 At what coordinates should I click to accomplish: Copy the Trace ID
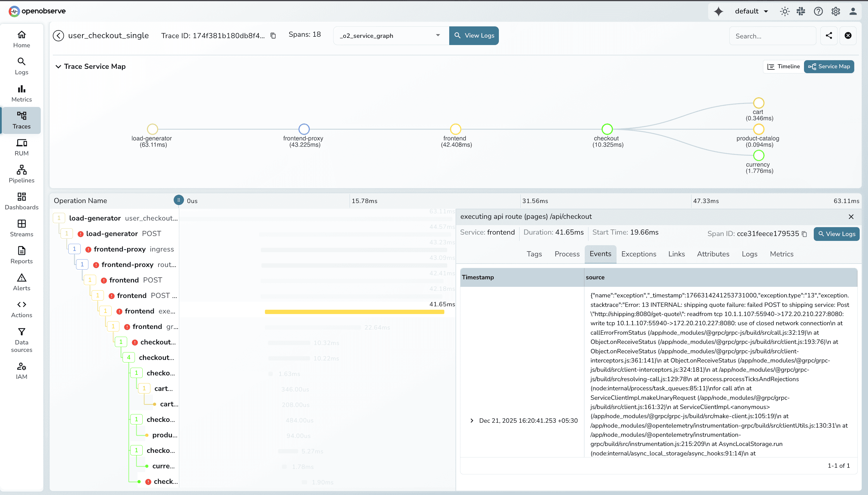coord(273,35)
